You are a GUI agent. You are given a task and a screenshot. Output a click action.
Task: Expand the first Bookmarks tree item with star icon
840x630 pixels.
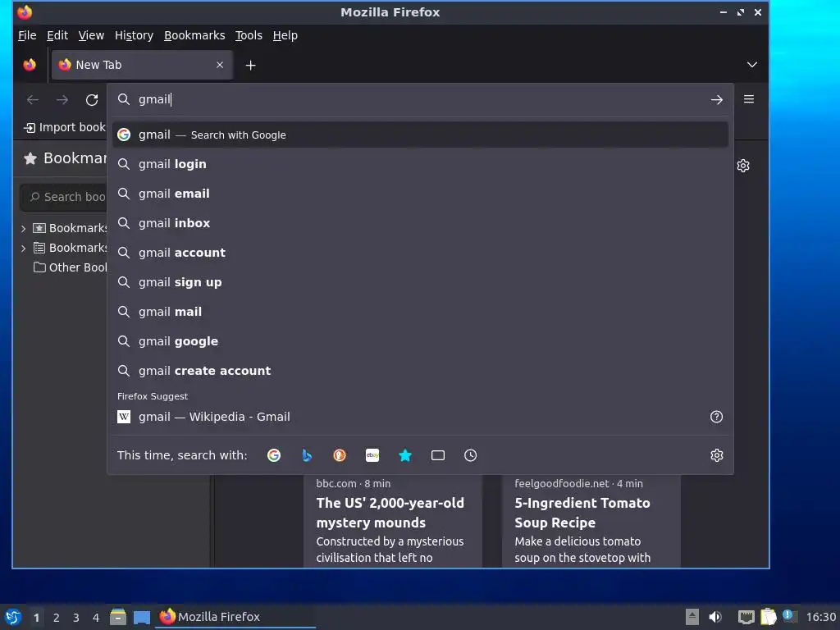23,228
